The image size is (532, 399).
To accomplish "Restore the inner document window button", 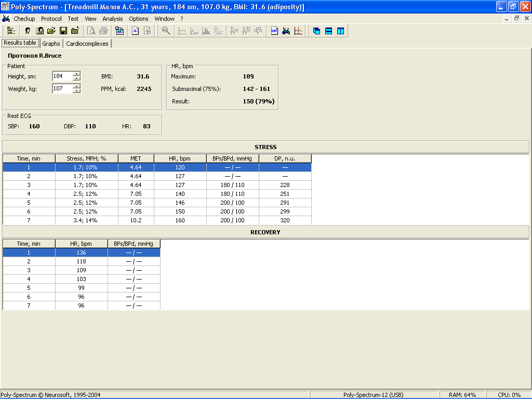I will (x=516, y=18).
